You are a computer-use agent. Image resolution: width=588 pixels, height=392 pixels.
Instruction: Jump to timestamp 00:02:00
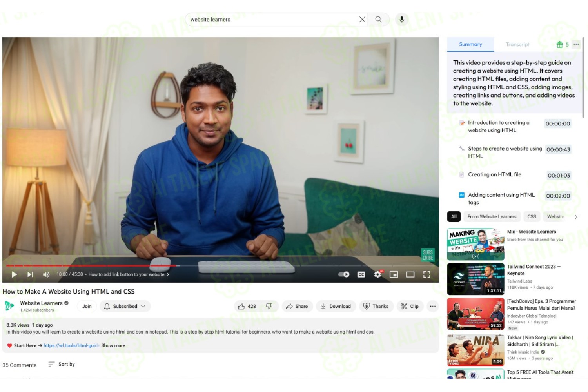click(x=558, y=196)
